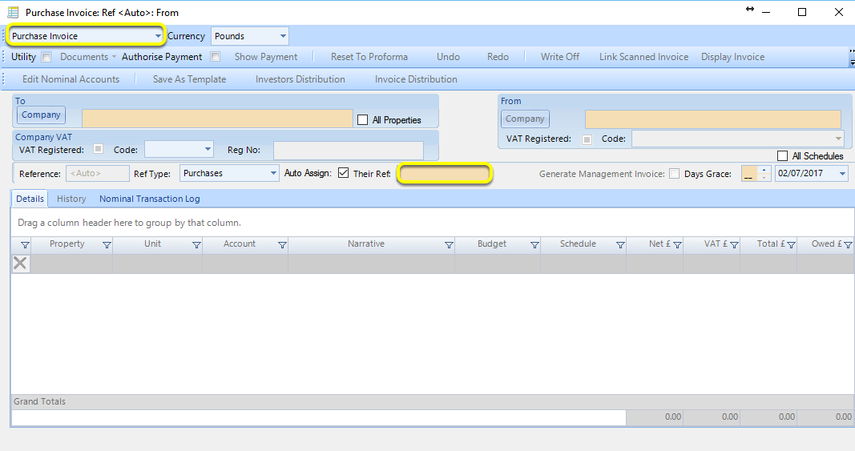Image resolution: width=855 pixels, height=451 pixels.
Task: Sort by the Property column header
Action: pyautogui.click(x=67, y=244)
